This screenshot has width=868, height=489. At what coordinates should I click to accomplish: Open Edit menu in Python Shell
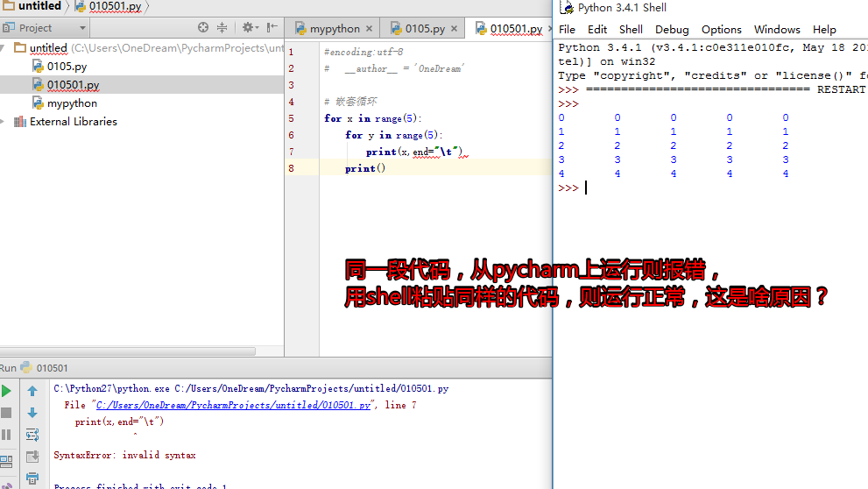tap(597, 30)
